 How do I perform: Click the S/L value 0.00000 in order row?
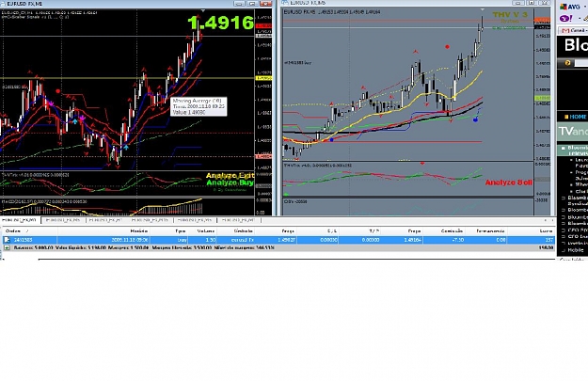coord(329,240)
